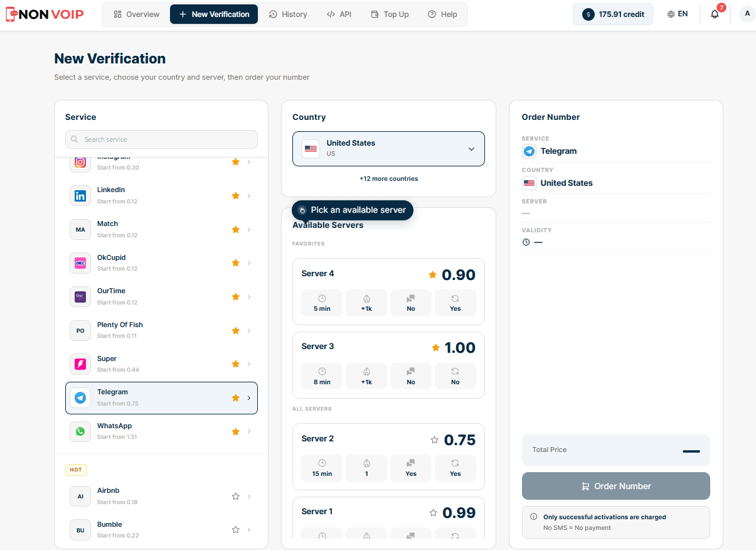Click the Plenty Of Fish PO icon
The height and width of the screenshot is (550, 756).
pos(80,330)
